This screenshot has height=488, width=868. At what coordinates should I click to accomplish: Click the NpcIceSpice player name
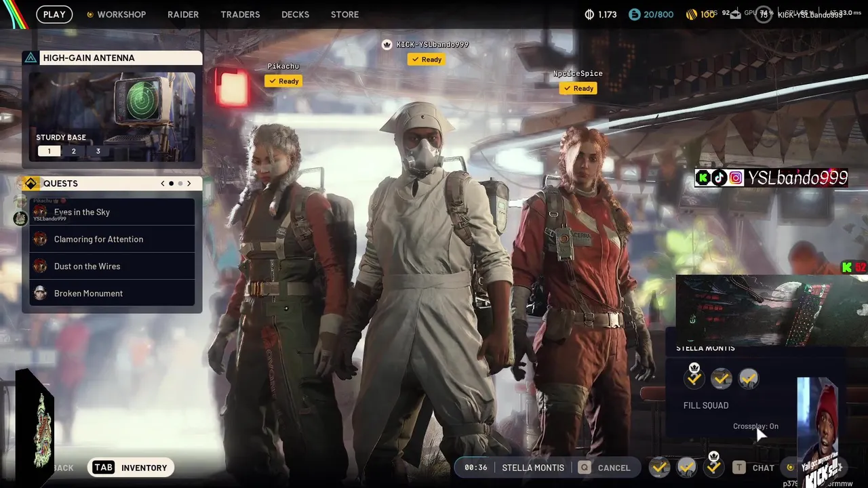tap(578, 73)
